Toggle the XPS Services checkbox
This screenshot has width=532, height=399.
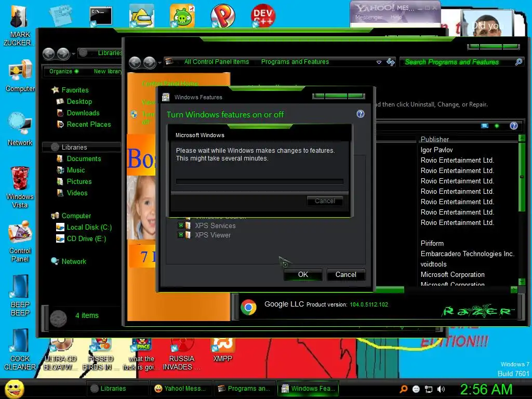coord(181,225)
